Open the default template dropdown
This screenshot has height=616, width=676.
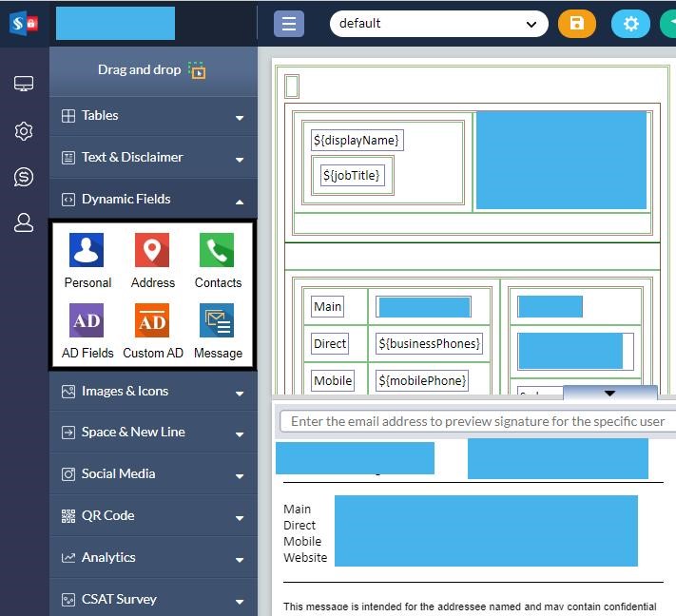click(438, 24)
